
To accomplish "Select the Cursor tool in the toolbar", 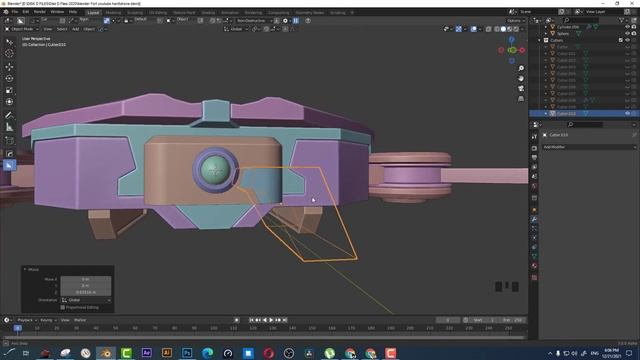I will click(9, 53).
